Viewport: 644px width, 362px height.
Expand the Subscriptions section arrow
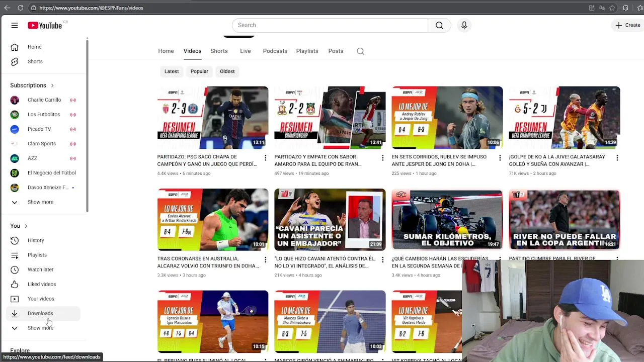tap(52, 85)
